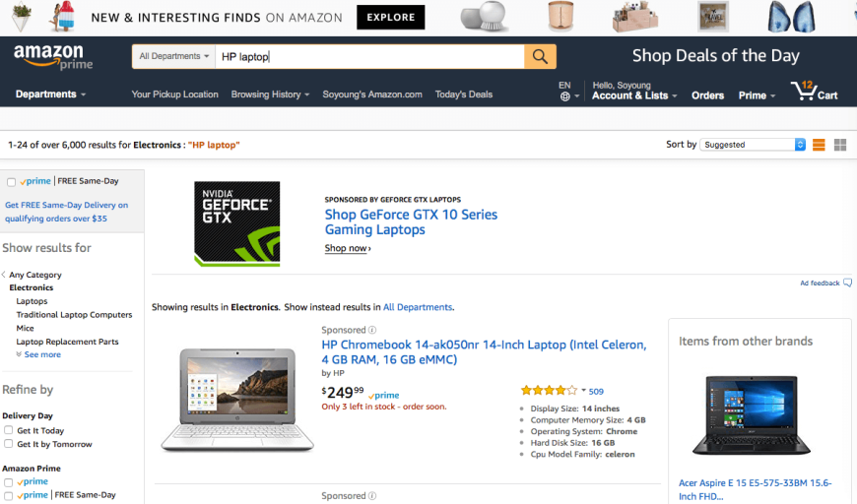Click the info icon next to first Sponsored label
The width and height of the screenshot is (857, 504).
(x=372, y=330)
